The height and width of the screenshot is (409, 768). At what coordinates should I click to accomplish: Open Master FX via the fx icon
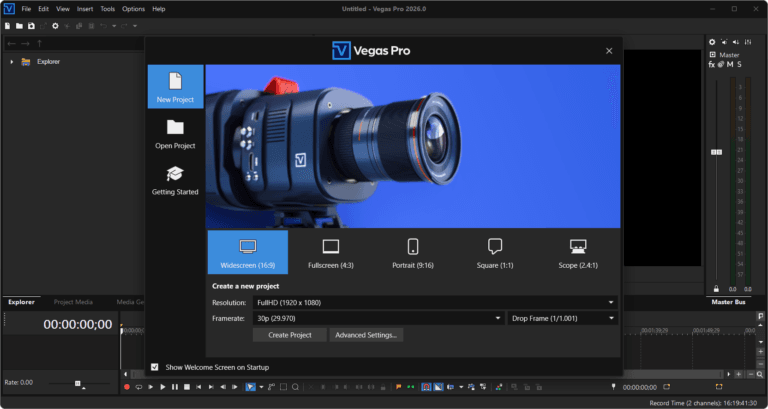tap(712, 64)
